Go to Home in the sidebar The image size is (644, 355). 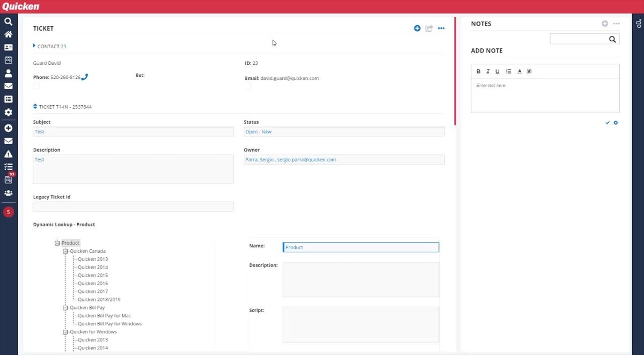[8, 35]
